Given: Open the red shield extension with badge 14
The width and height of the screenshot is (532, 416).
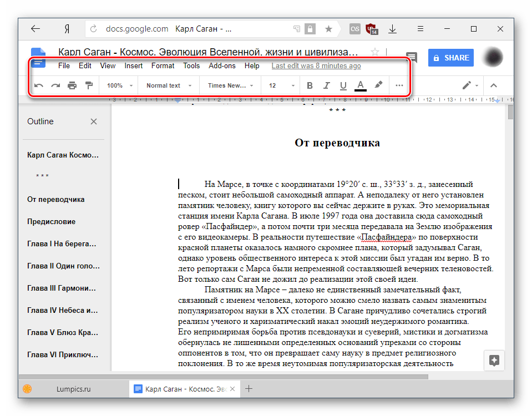Looking at the screenshot, I should click(372, 29).
